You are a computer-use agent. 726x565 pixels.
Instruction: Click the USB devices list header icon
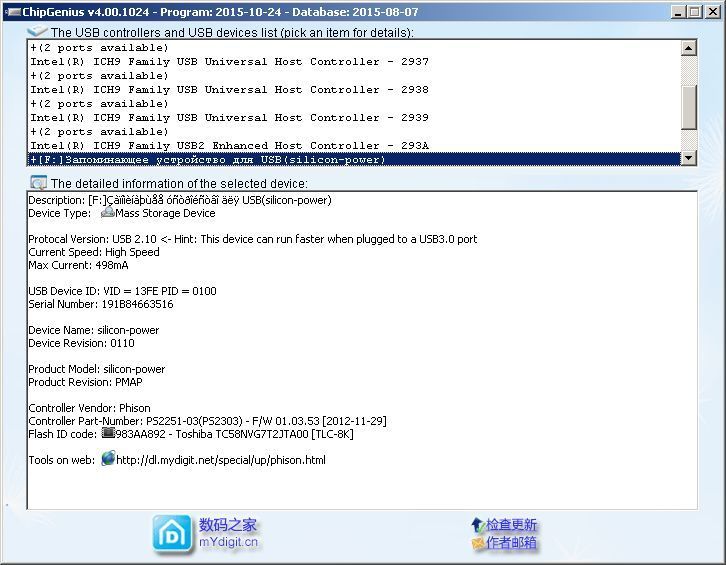[x=37, y=31]
